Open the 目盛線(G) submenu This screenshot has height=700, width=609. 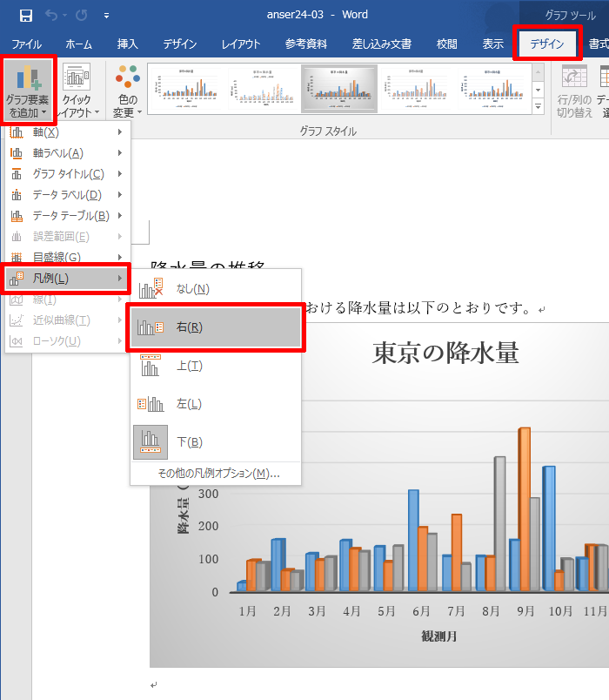click(x=67, y=257)
